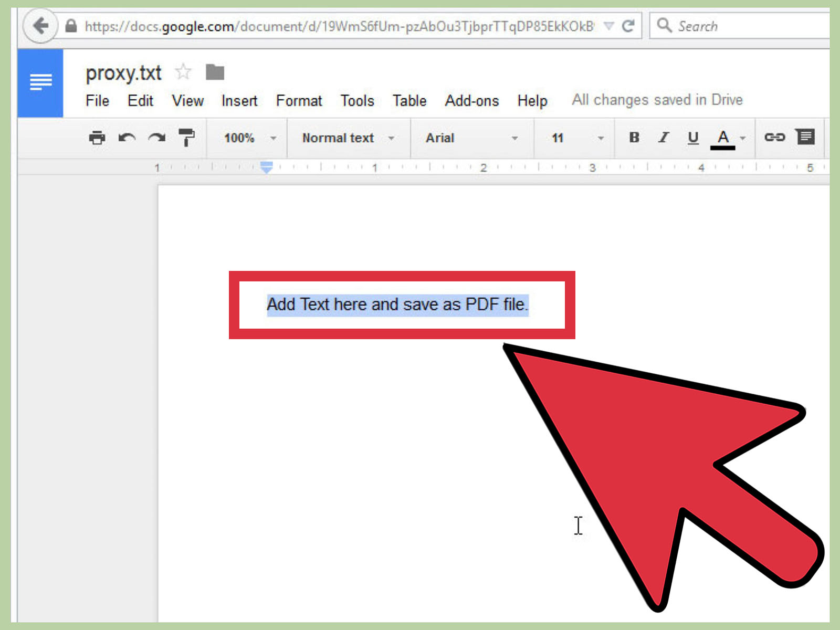Viewport: 840px width, 630px height.
Task: Open the Arial font dropdown
Action: click(x=471, y=138)
